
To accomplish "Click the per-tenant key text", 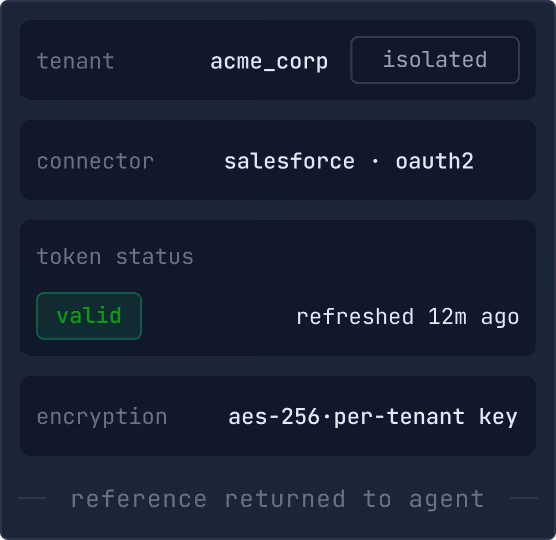I will (x=426, y=417).
